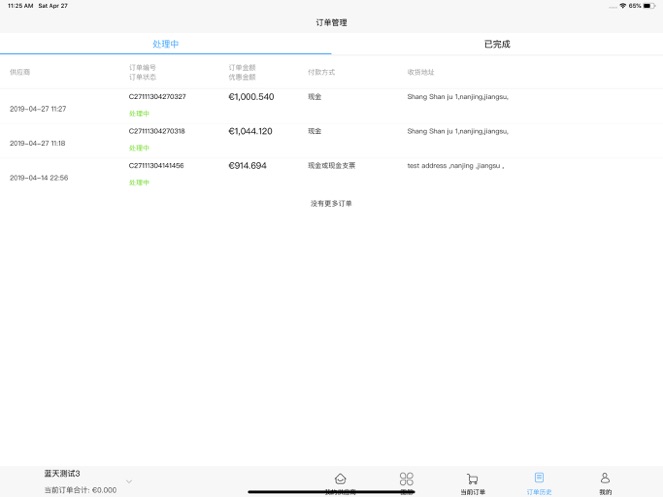This screenshot has width=663, height=497.
Task: Open the shopping cart 当前订单 icon
Action: [x=472, y=479]
